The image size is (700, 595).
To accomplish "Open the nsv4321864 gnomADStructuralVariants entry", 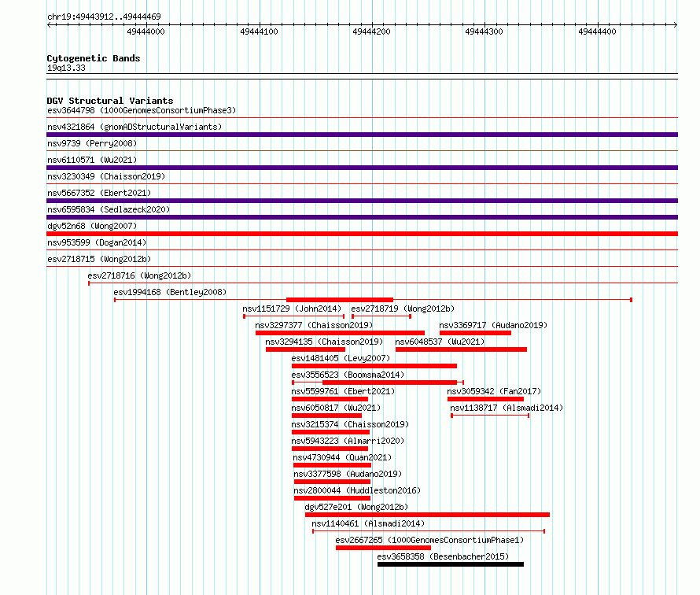I will click(x=134, y=127).
